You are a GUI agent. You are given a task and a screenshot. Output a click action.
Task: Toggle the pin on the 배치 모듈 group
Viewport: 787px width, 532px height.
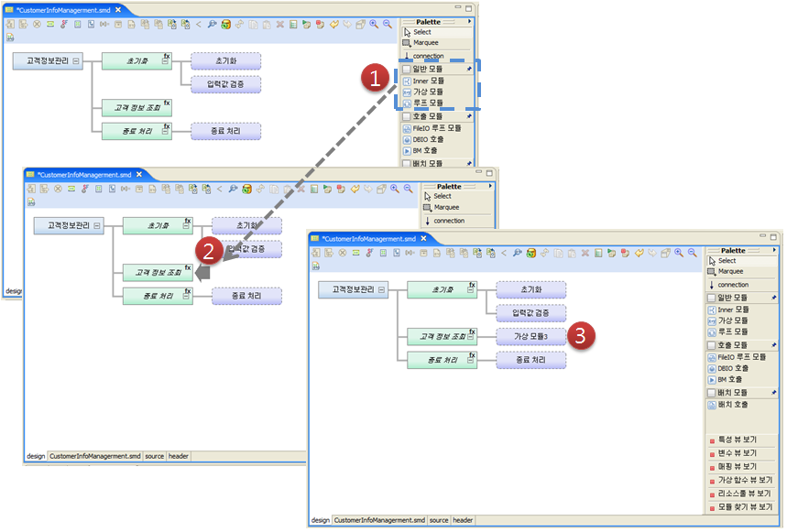pyautogui.click(x=772, y=395)
